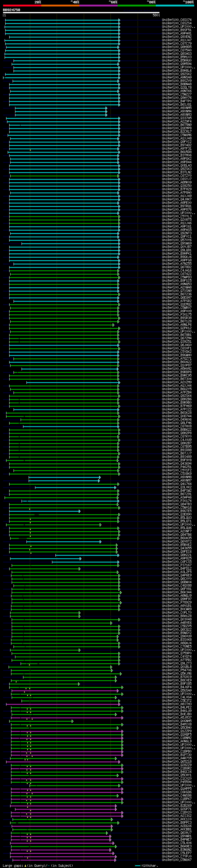Select UniRef100_B9WGY2 label
This screenshot has width=197, height=868.
177,633
